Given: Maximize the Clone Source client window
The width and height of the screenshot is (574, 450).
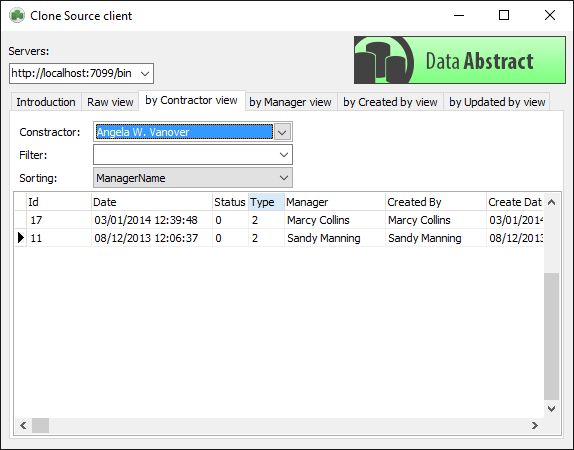Looking at the screenshot, I should tap(504, 15).
